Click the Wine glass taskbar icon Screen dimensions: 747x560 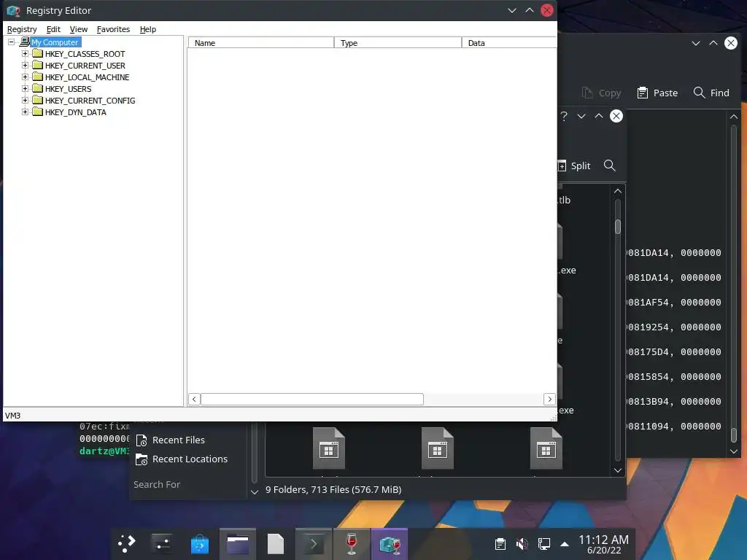point(351,543)
